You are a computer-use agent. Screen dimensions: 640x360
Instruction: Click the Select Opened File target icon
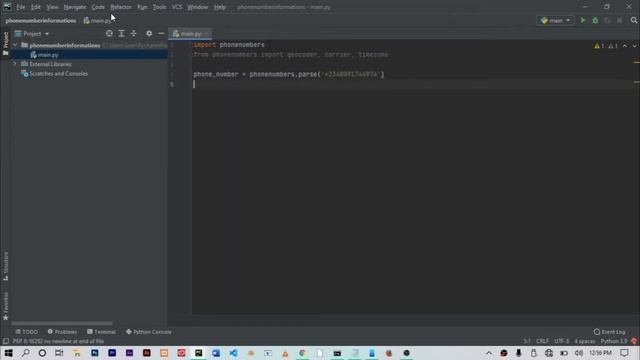(109, 33)
